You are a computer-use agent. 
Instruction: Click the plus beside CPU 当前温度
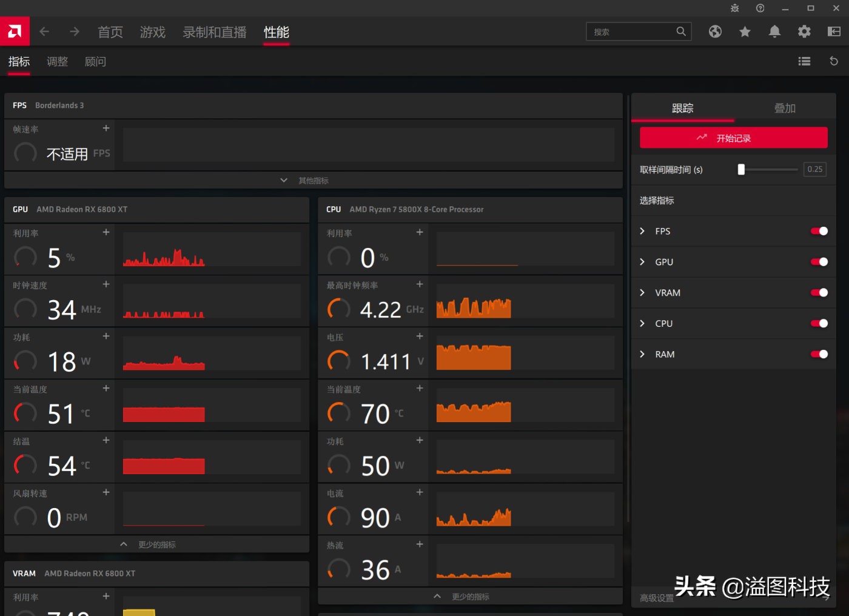point(420,388)
